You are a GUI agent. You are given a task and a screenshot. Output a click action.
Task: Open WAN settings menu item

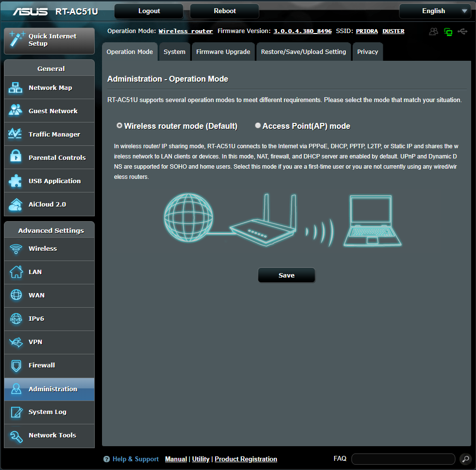49,296
